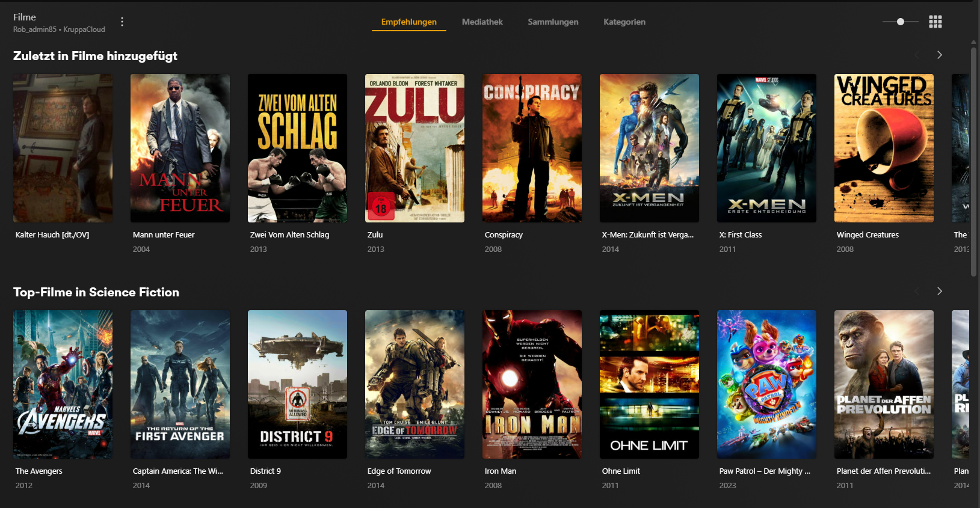Open the Edge of Tomorrow poster
Image resolution: width=980 pixels, height=508 pixels.
[414, 384]
